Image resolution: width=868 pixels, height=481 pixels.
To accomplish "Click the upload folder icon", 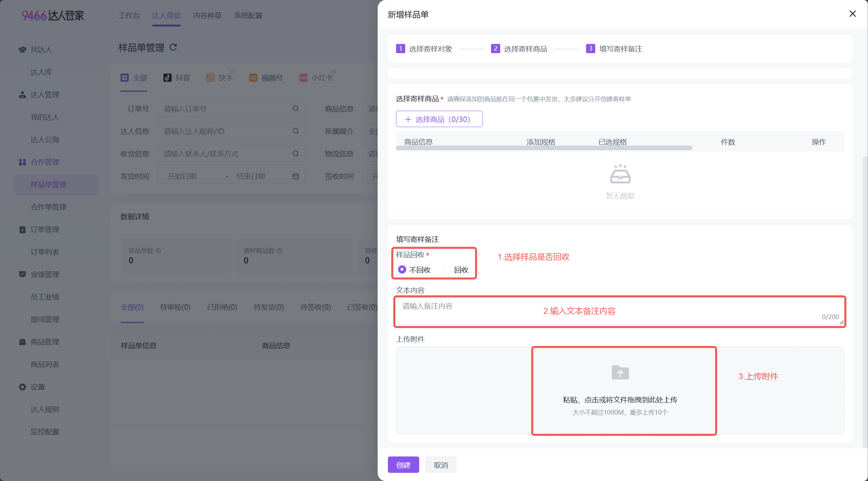I will pyautogui.click(x=620, y=372).
